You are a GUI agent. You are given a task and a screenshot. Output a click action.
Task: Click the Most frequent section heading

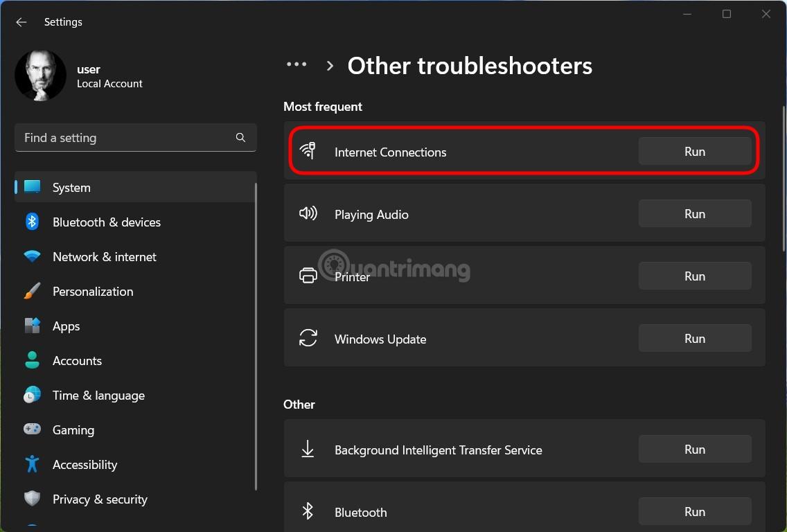coord(323,107)
